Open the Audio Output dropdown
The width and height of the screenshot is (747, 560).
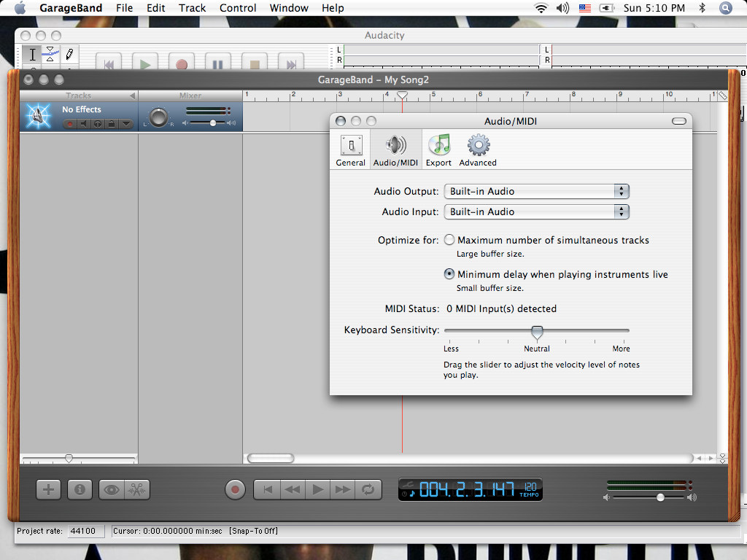(536, 192)
